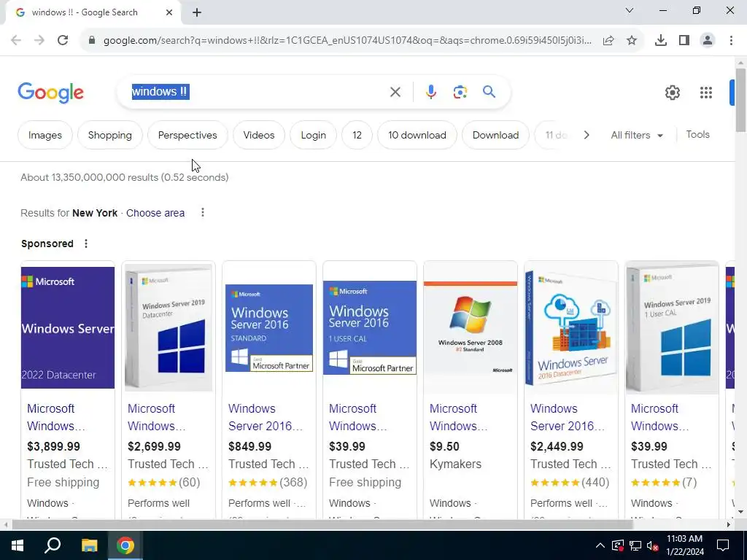Open Chrome downloads icon
This screenshot has height=560, width=747.
(x=661, y=41)
